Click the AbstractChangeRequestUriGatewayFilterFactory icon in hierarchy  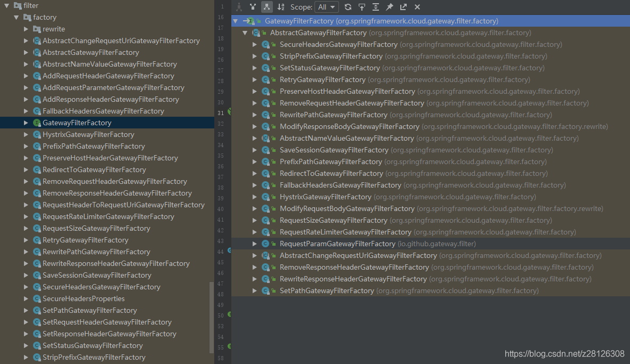(x=265, y=255)
